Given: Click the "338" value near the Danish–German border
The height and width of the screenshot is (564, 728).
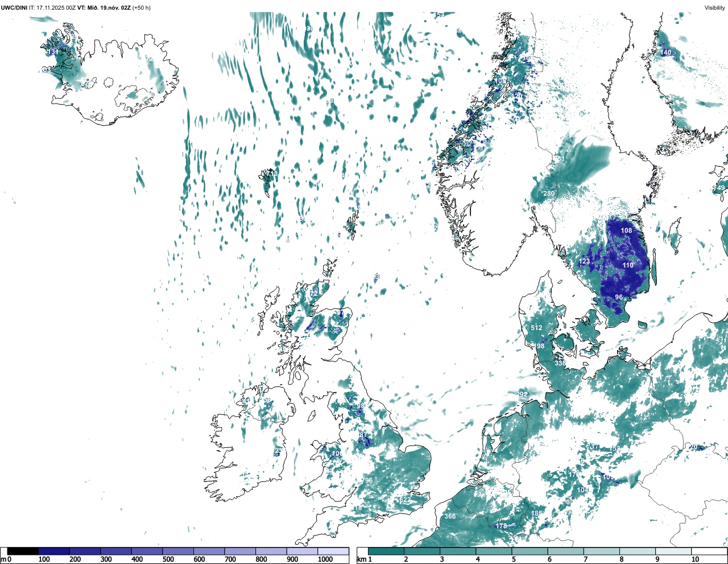Looking at the screenshot, I should click(560, 363).
